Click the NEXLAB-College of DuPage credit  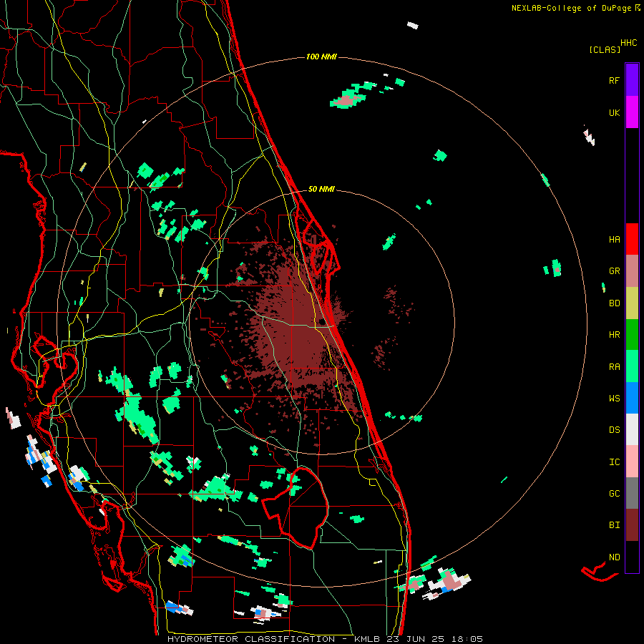point(573,8)
